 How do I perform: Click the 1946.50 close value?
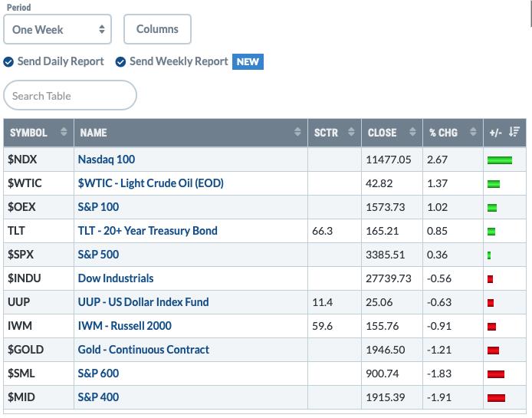[x=386, y=350]
